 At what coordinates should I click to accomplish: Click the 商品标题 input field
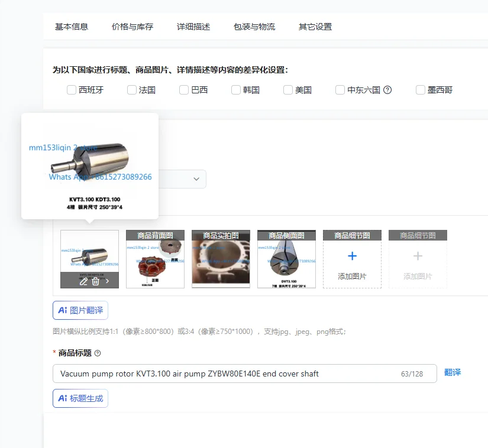[245, 374]
